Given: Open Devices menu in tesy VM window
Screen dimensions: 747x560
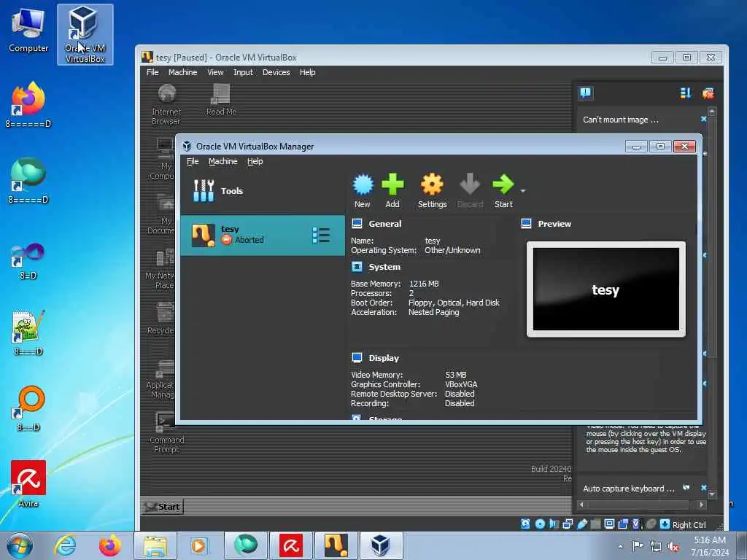Looking at the screenshot, I should (x=276, y=72).
